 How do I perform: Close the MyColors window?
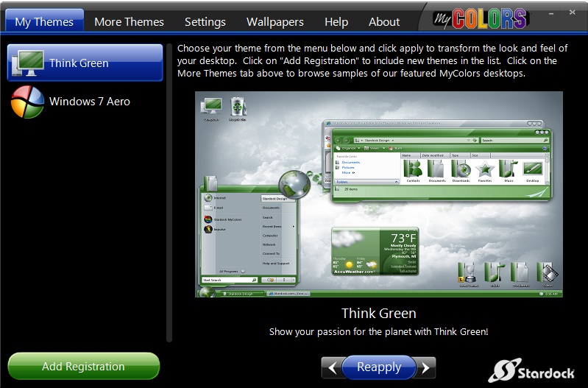click(573, 13)
